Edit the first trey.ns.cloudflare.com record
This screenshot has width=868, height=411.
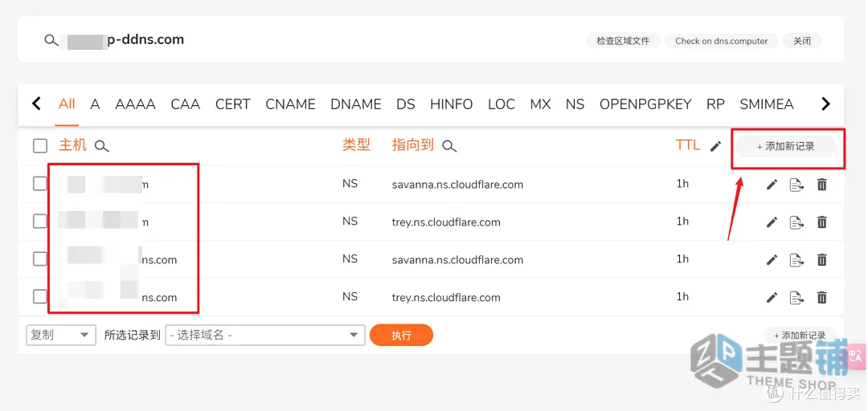772,222
